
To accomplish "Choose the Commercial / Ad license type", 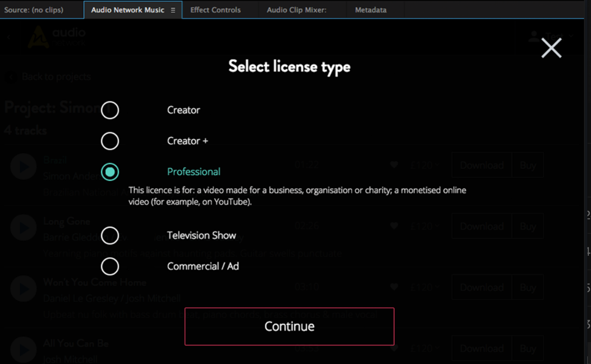I will 110,266.
